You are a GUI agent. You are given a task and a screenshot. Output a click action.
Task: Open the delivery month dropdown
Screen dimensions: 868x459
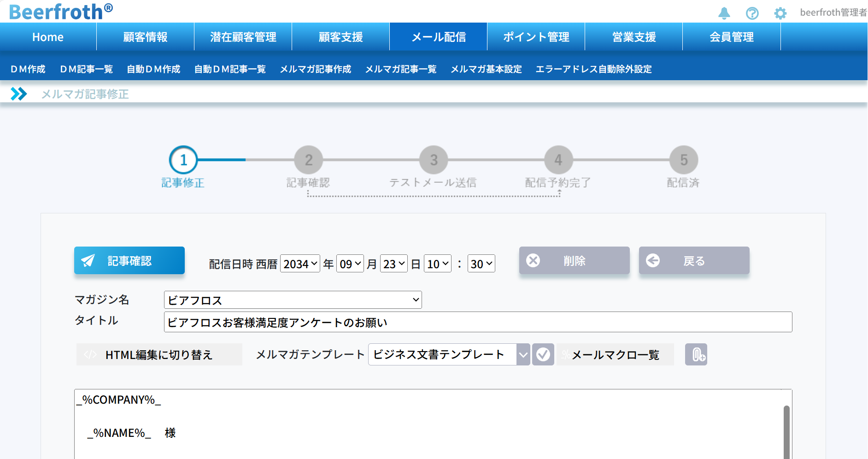click(350, 264)
